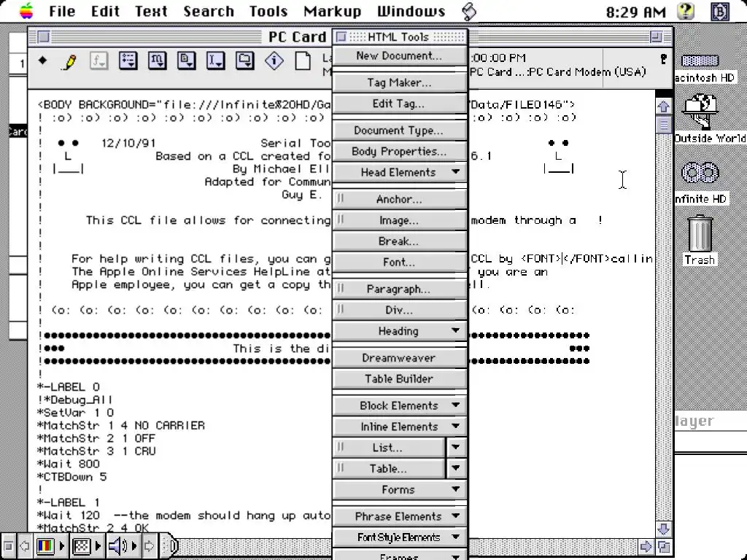Expand the Inline Elements popup

tap(399, 426)
